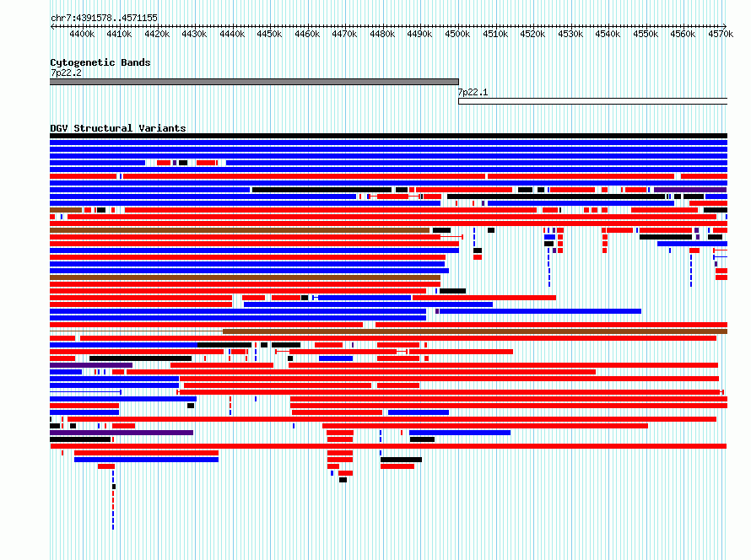
Task: Click the 4490k ruler label
Action: (420, 34)
